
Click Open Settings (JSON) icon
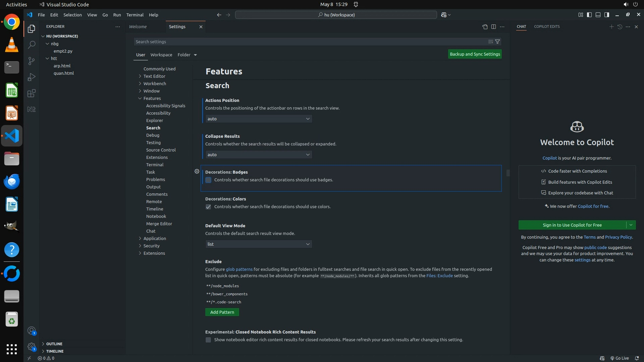[485, 27]
